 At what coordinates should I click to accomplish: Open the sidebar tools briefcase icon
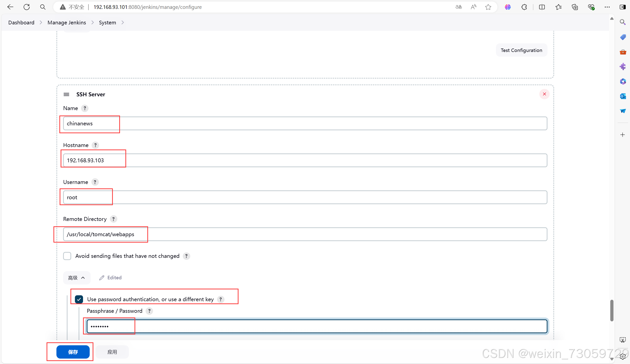(x=623, y=52)
